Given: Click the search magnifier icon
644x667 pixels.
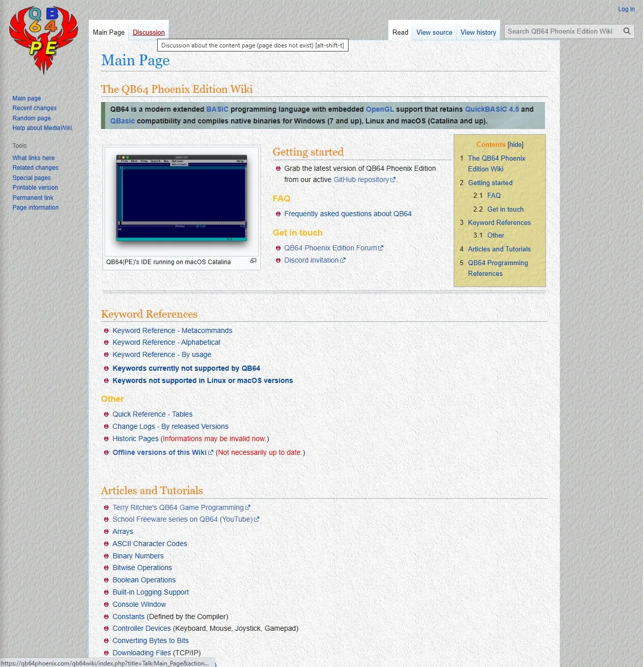Looking at the screenshot, I should 627,31.
